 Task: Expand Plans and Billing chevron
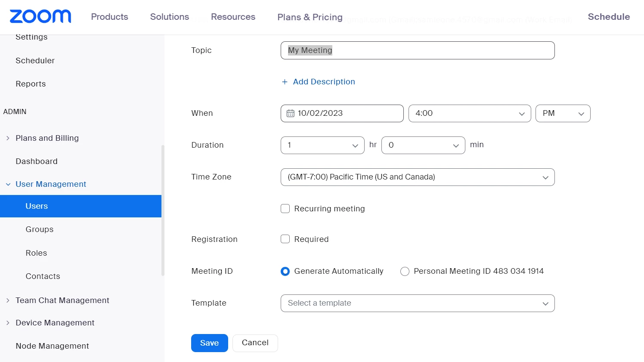tap(8, 138)
